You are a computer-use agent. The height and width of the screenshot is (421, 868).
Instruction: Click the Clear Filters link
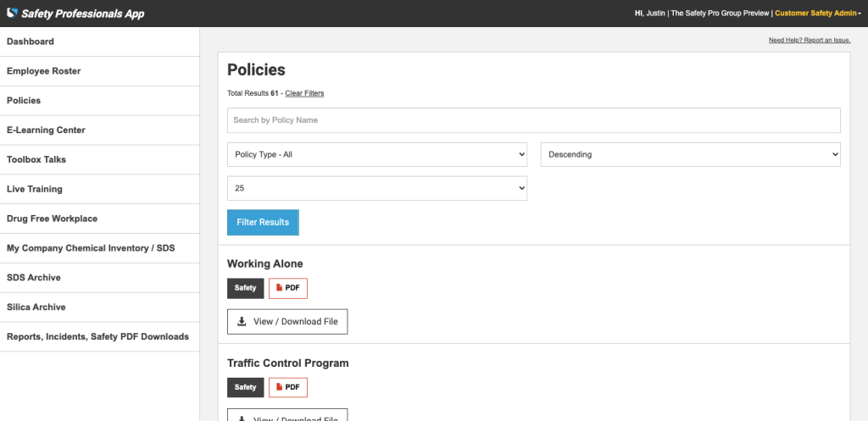(x=304, y=93)
